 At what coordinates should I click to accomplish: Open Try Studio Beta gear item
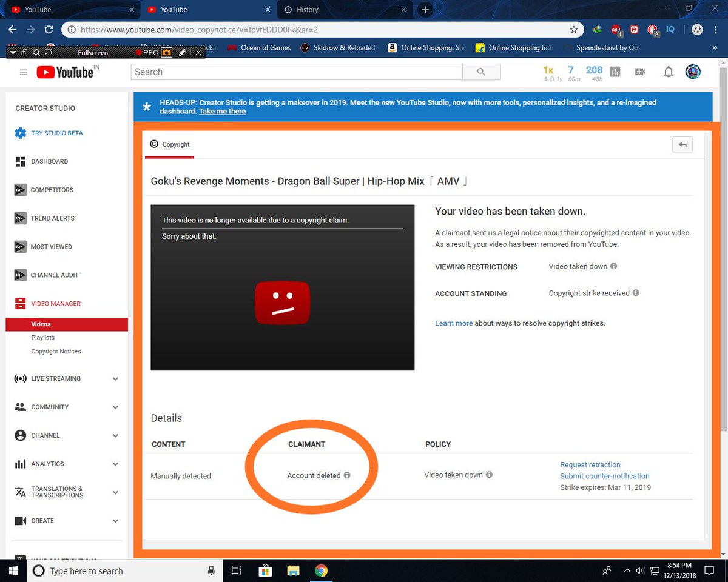[x=49, y=133]
